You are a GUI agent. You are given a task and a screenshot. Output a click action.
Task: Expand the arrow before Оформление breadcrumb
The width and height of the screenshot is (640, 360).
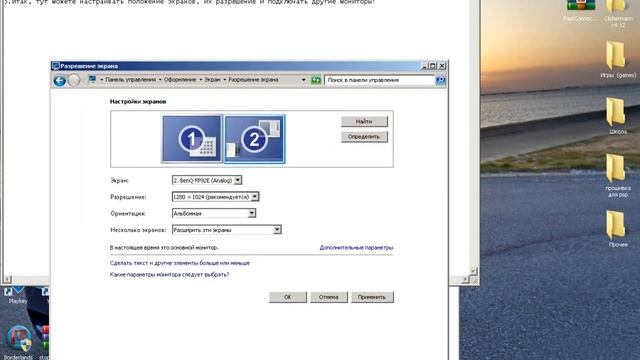point(160,80)
